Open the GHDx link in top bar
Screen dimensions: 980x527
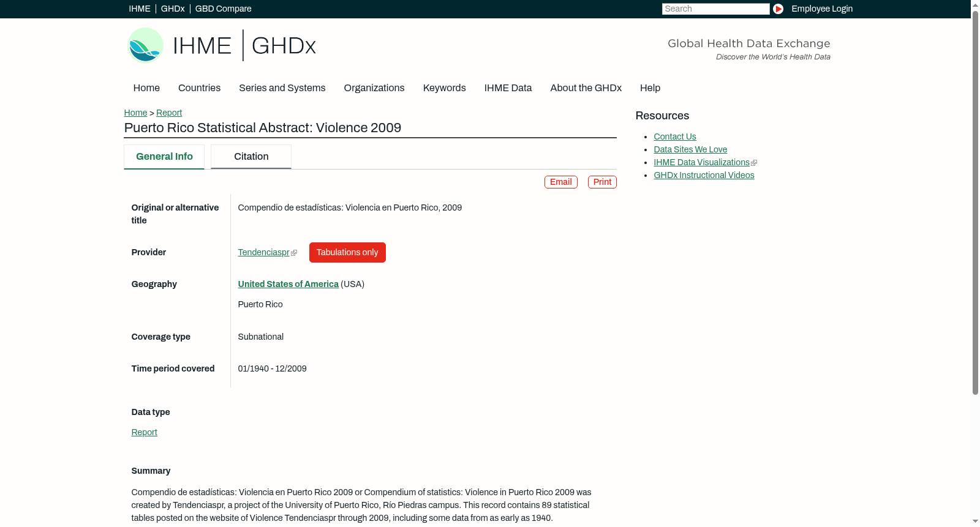click(x=173, y=9)
